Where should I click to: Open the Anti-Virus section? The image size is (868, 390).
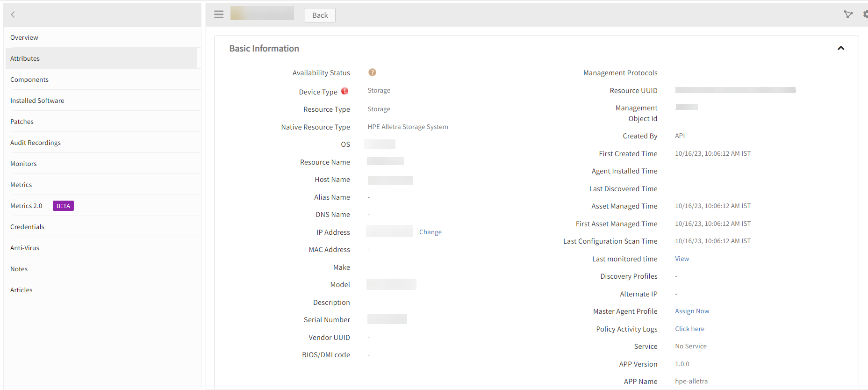tap(25, 248)
